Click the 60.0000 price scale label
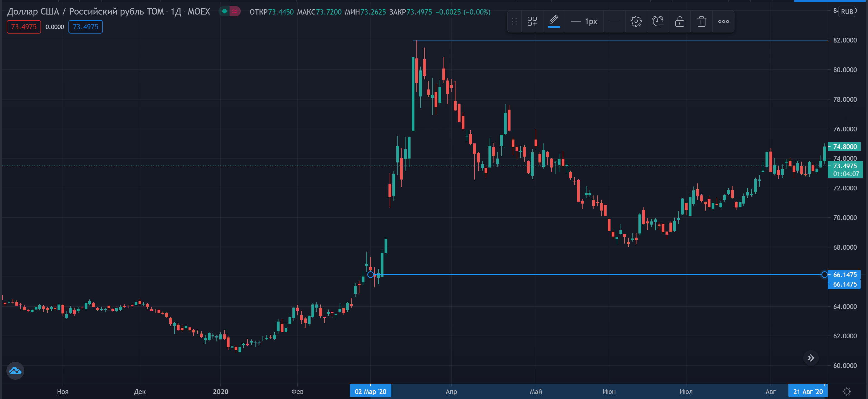Viewport: 868px width, 399px height. pos(845,366)
